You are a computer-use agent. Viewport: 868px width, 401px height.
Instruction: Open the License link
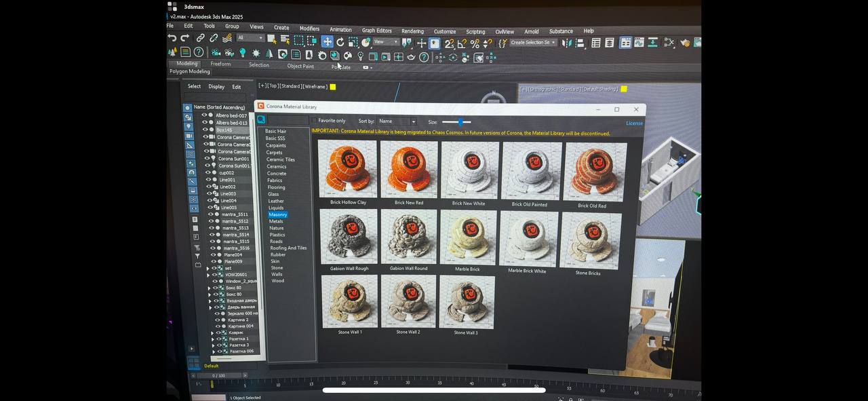(634, 123)
